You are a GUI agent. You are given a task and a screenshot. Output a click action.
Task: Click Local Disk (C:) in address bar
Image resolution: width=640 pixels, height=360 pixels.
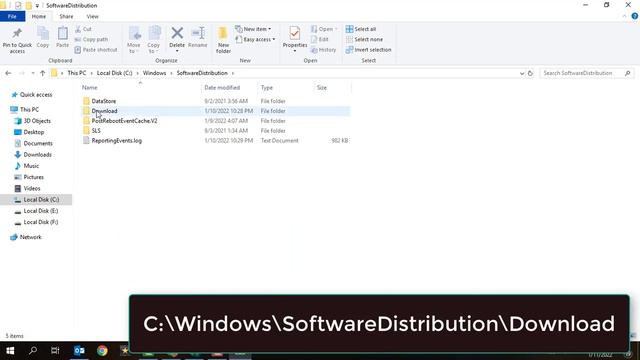(x=115, y=73)
